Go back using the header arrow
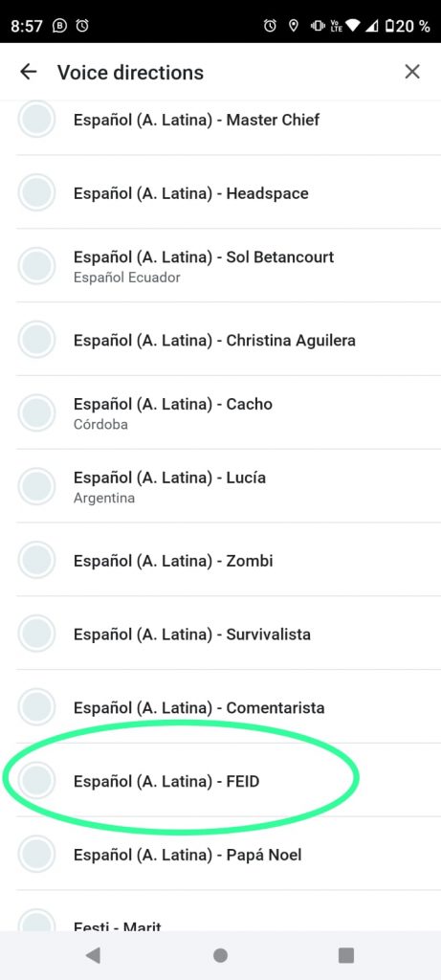441x980 pixels. [x=29, y=72]
